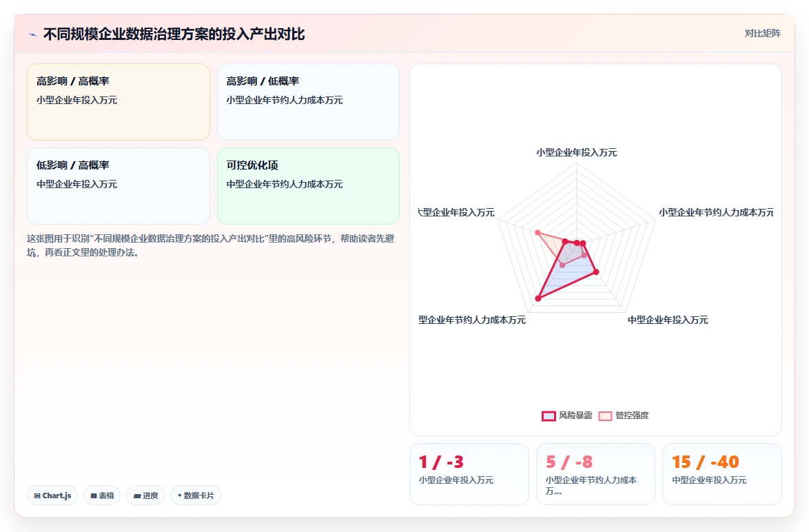Screen dimensions: 809x532
Task: Click the 表格 tag
Action: coord(102,495)
